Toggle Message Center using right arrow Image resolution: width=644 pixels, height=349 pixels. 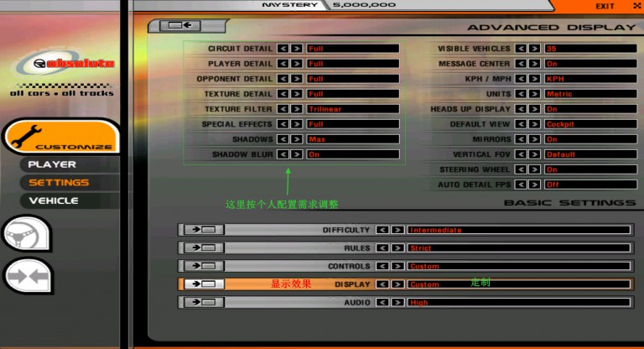tap(534, 64)
